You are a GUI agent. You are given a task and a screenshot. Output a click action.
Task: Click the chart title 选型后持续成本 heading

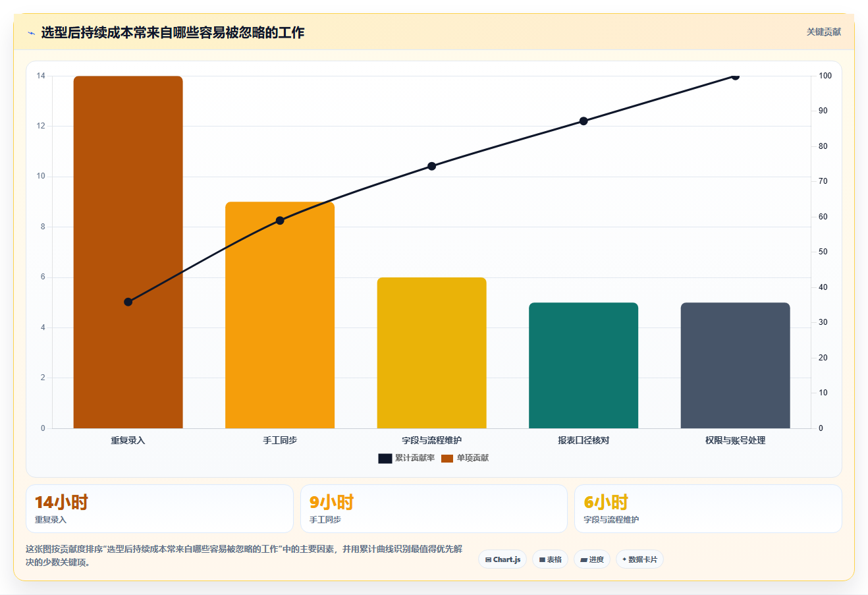coord(173,32)
